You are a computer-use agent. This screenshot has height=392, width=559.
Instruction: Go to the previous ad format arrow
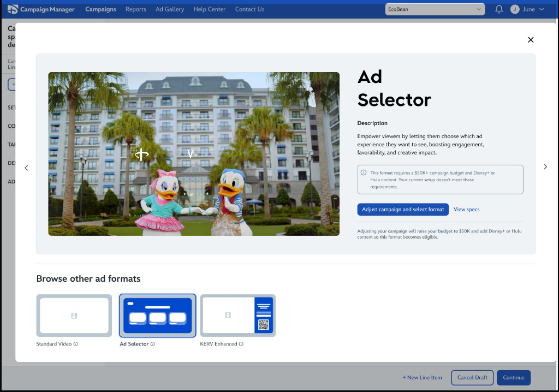(26, 168)
